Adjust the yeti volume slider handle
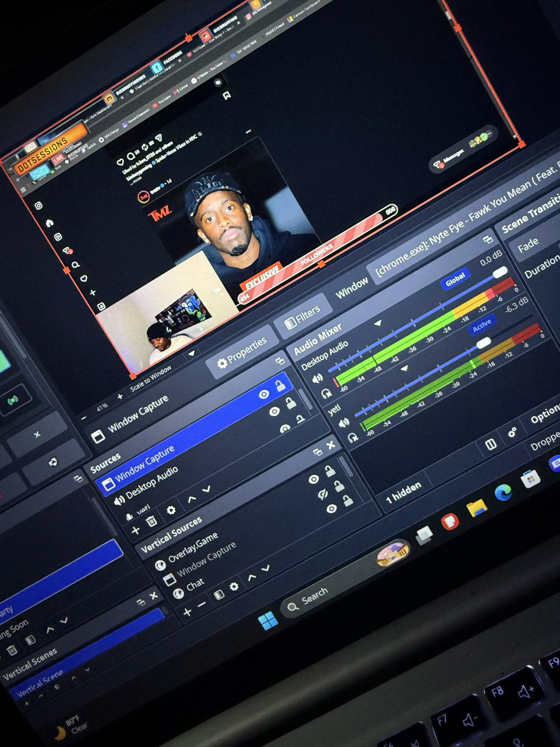 point(483,342)
